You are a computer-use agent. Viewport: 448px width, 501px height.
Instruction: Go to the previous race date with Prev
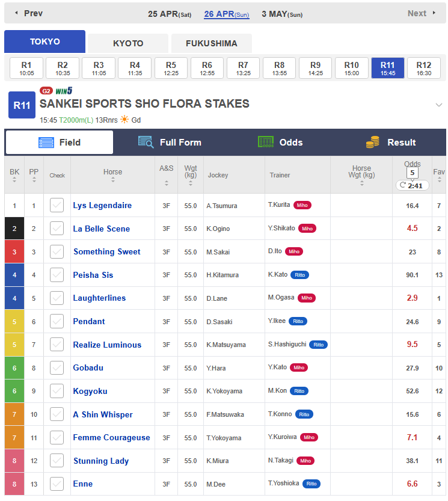[x=29, y=13]
